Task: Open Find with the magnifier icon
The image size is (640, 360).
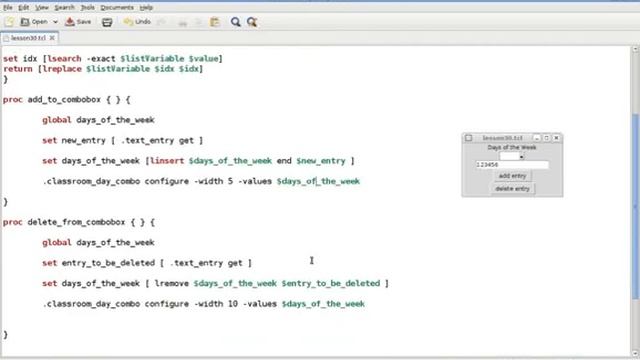Action: (x=236, y=22)
